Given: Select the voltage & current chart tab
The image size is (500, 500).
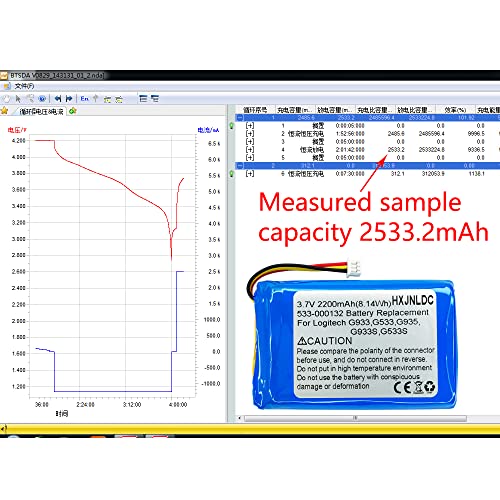Looking at the screenshot, I should coord(41,112).
